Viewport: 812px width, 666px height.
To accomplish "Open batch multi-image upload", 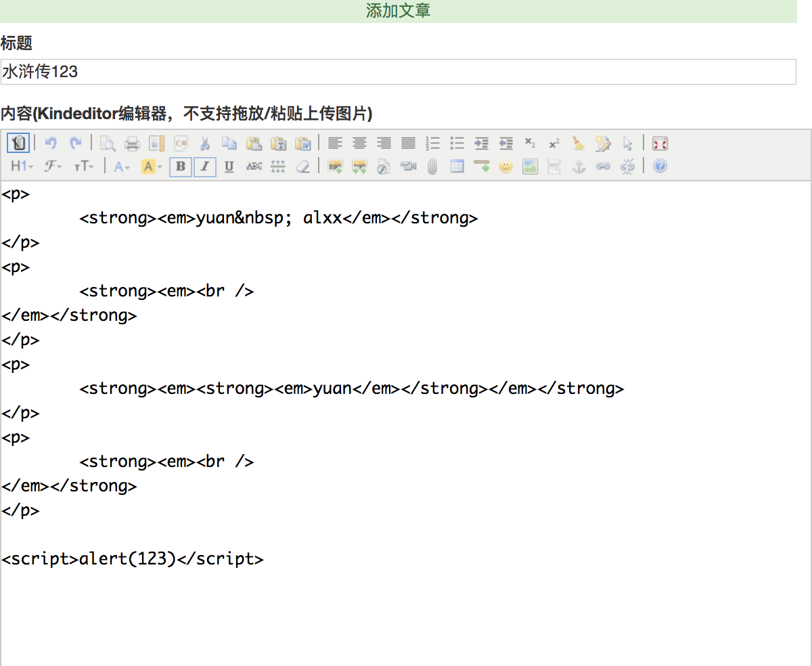I will [x=359, y=166].
